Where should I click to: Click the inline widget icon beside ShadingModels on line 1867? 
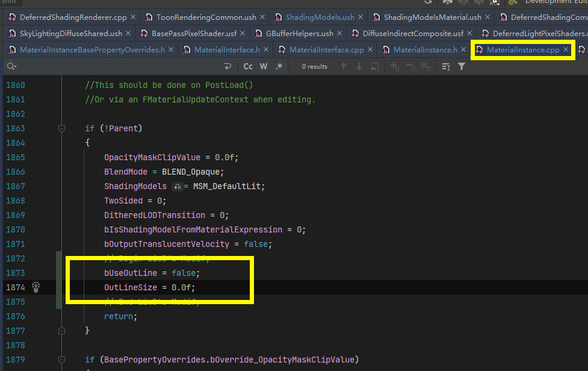178,186
